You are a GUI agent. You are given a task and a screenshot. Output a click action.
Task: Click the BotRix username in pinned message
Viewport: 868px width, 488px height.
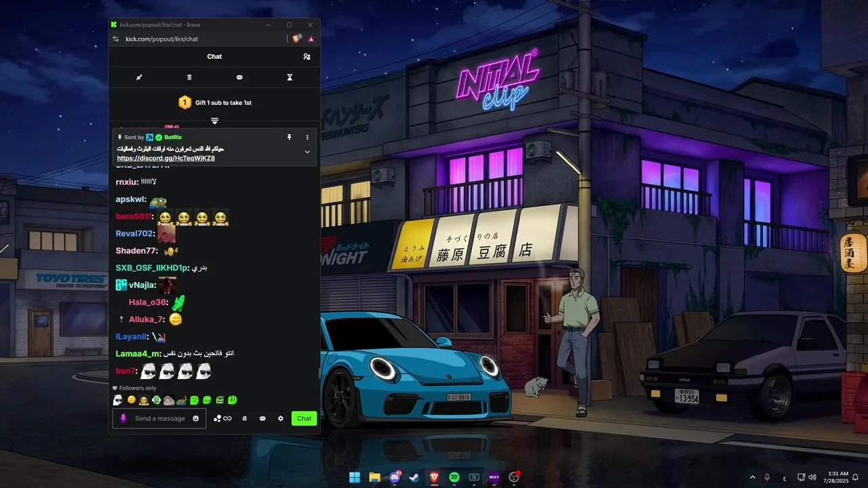pyautogui.click(x=173, y=137)
